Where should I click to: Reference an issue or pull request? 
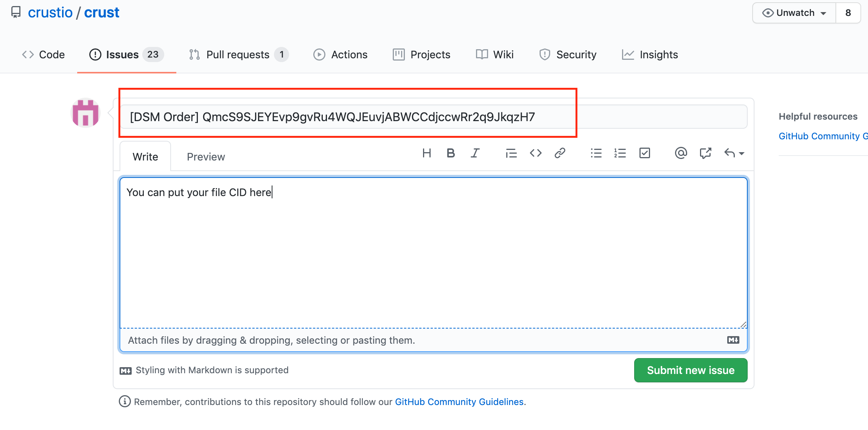705,153
